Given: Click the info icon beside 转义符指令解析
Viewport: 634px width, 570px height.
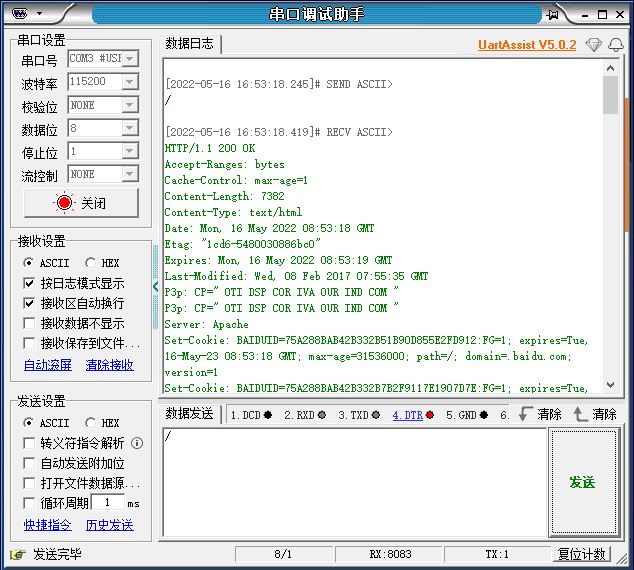Looking at the screenshot, I should 137,443.
